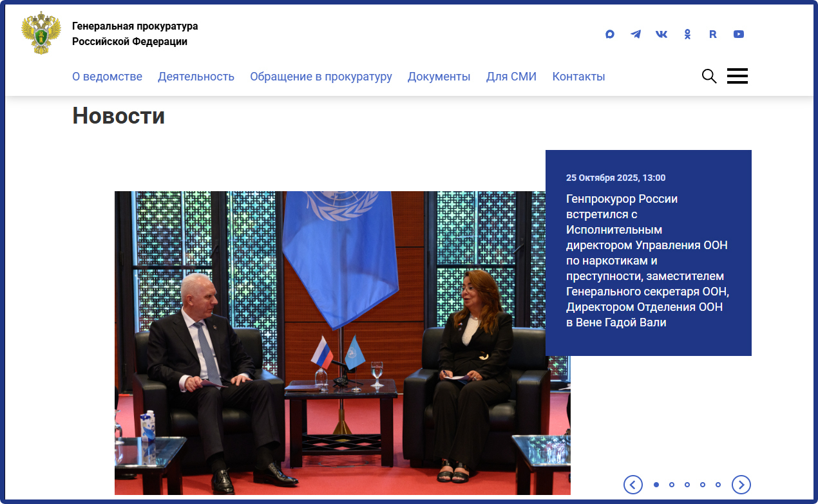This screenshot has width=818, height=504.
Task: Open the site search magnifier icon
Action: [x=709, y=76]
